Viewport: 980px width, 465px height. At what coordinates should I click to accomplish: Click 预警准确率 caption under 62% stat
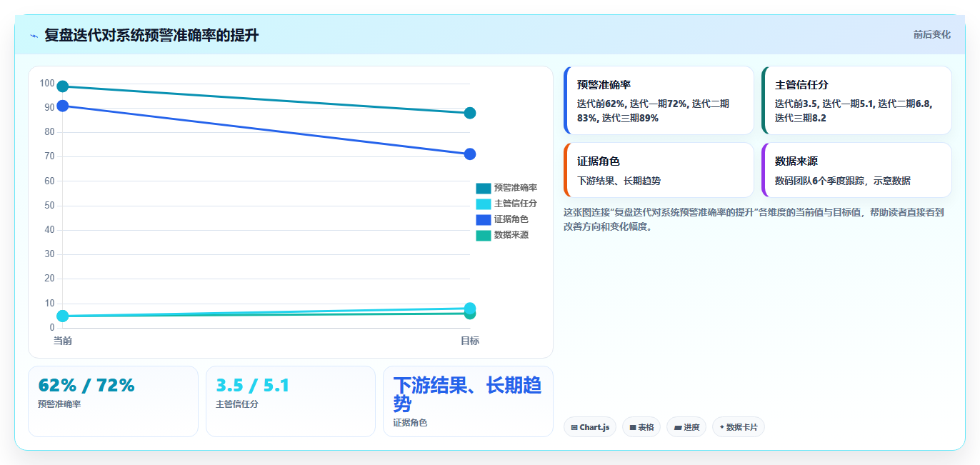[59, 404]
